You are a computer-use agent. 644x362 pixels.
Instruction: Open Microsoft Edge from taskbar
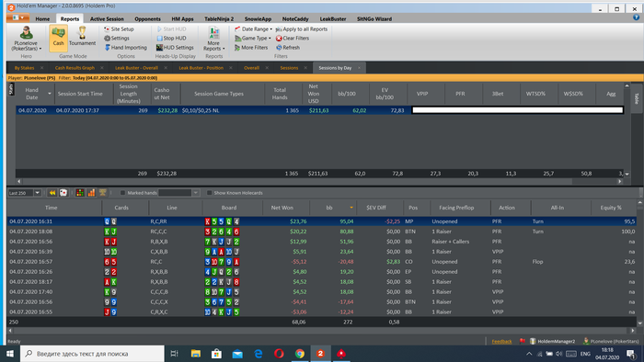[258, 354]
